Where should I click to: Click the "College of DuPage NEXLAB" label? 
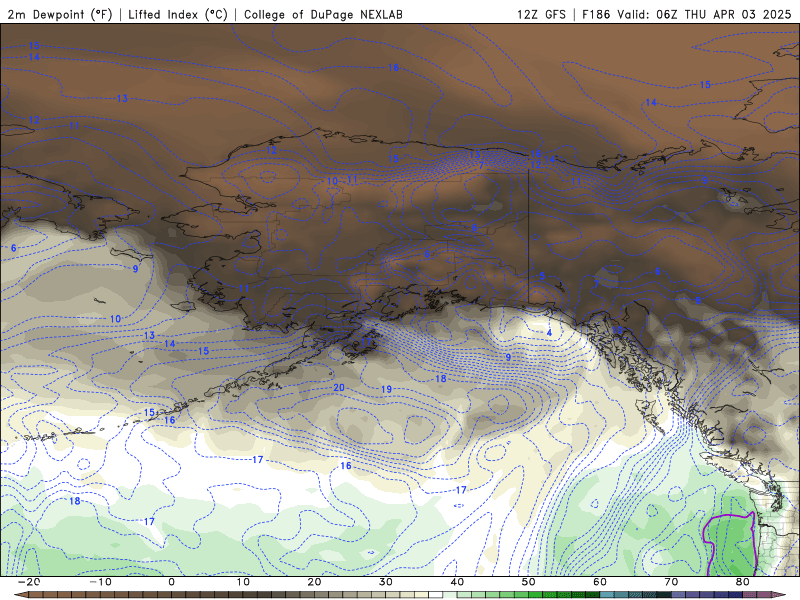[323, 14]
